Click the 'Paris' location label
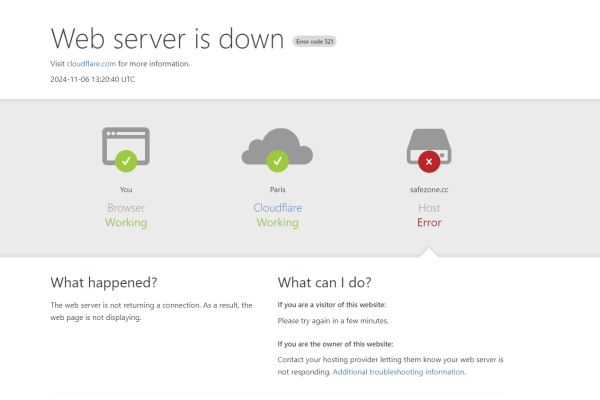 (277, 189)
